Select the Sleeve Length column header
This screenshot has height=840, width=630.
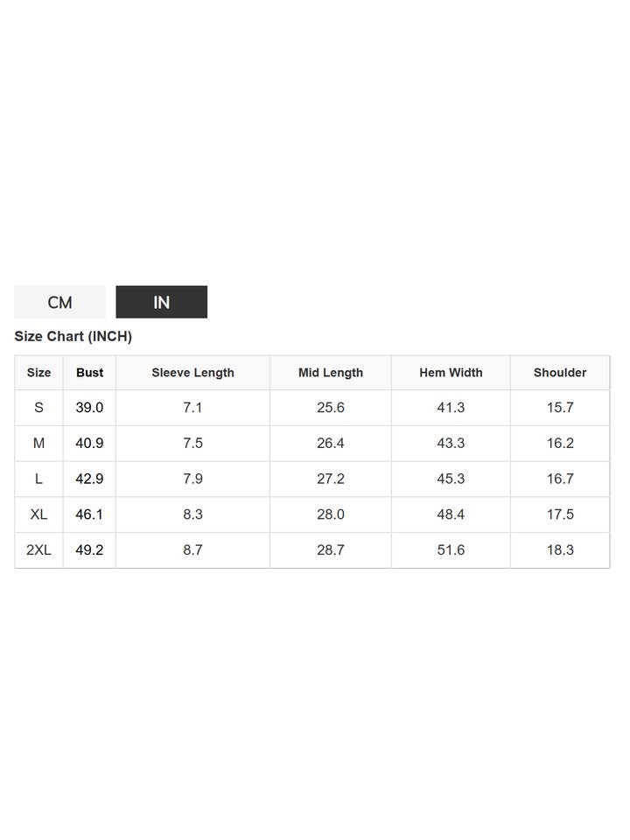(x=192, y=373)
